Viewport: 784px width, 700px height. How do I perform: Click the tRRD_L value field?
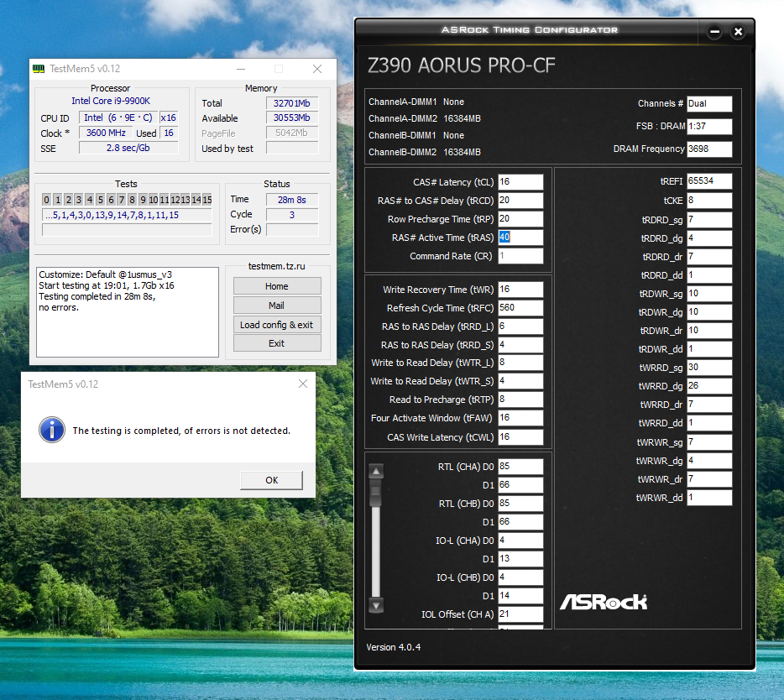pos(520,326)
